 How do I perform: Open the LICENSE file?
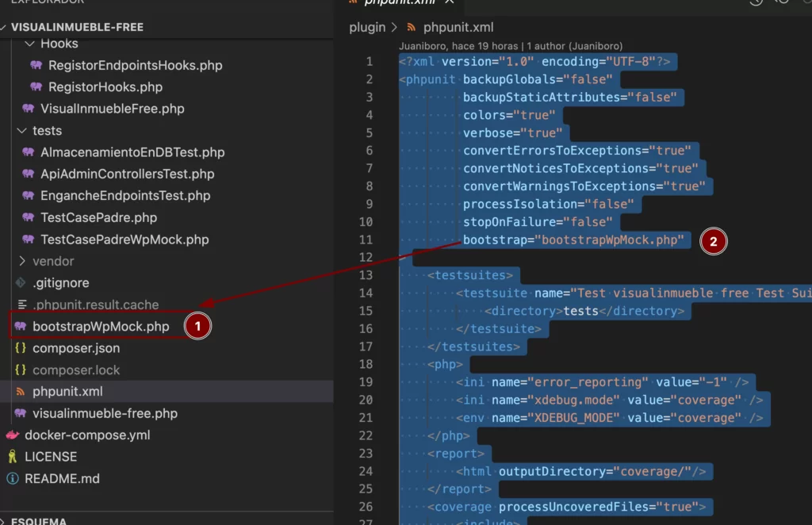point(51,457)
